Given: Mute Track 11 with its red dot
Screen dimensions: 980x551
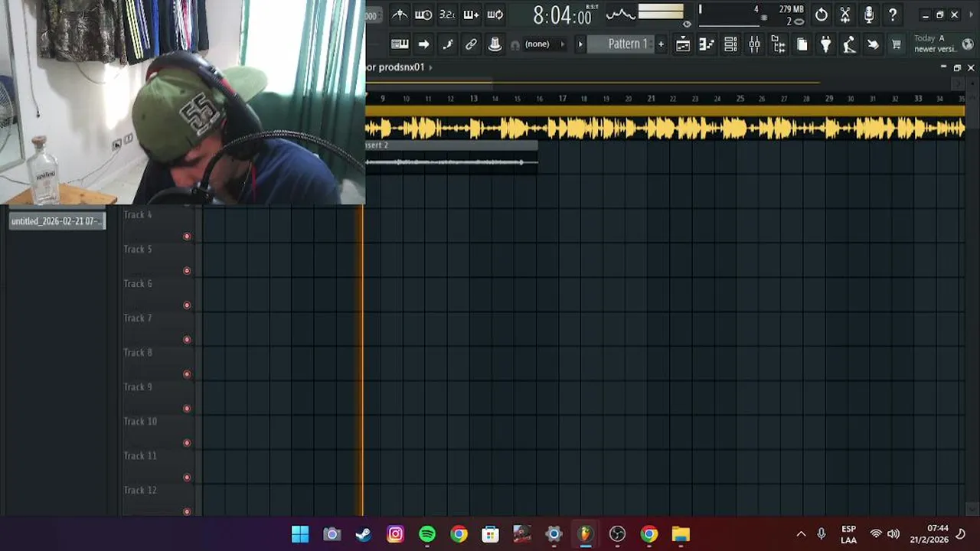Looking at the screenshot, I should pyautogui.click(x=187, y=478).
